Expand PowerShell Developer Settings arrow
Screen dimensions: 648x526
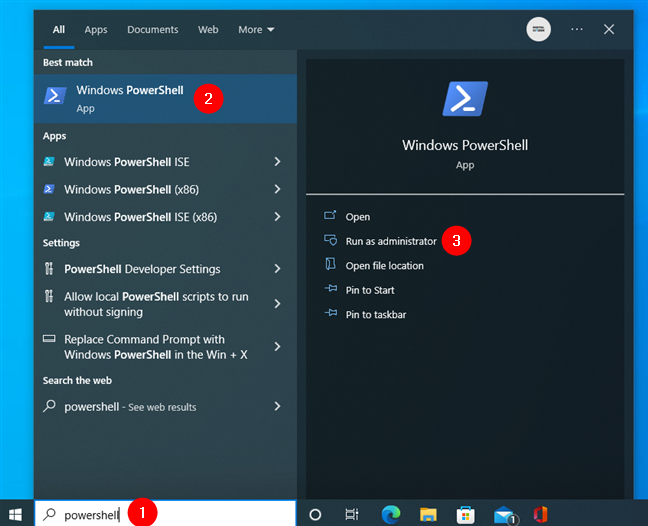pos(278,269)
